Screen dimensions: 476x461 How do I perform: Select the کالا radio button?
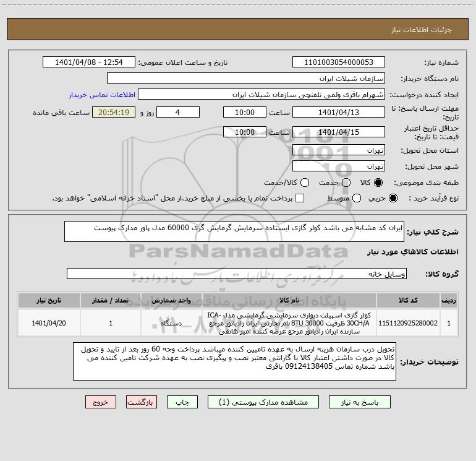(x=378, y=183)
